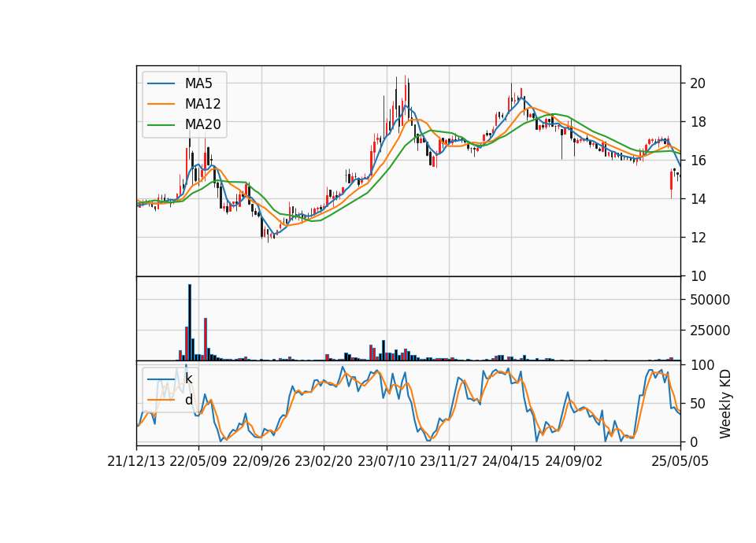This screenshot has width=756, height=543.
Task: Click the 21/12/13 date tick label
Action: (x=136, y=462)
